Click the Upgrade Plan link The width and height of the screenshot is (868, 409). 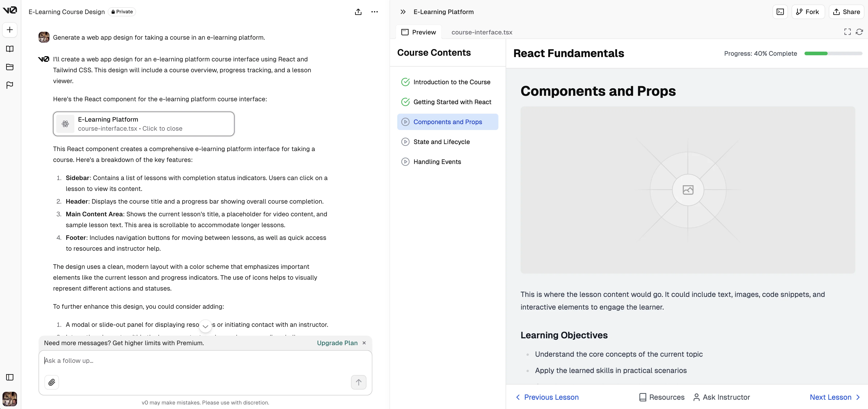(337, 343)
